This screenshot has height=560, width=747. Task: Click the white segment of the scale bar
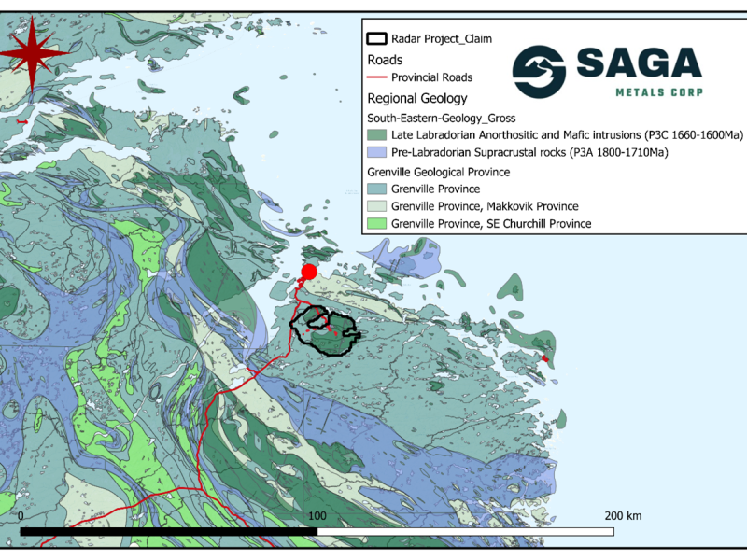pos(465,531)
